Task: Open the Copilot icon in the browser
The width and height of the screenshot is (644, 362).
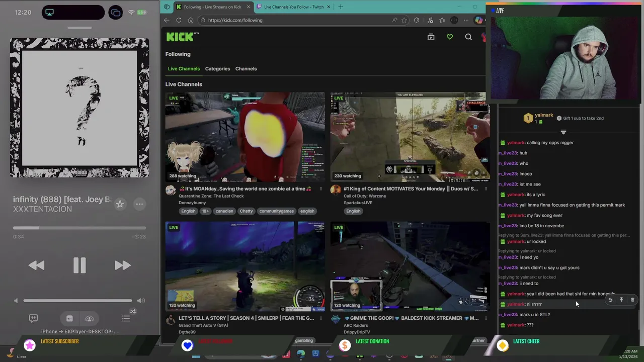Action: click(x=478, y=20)
